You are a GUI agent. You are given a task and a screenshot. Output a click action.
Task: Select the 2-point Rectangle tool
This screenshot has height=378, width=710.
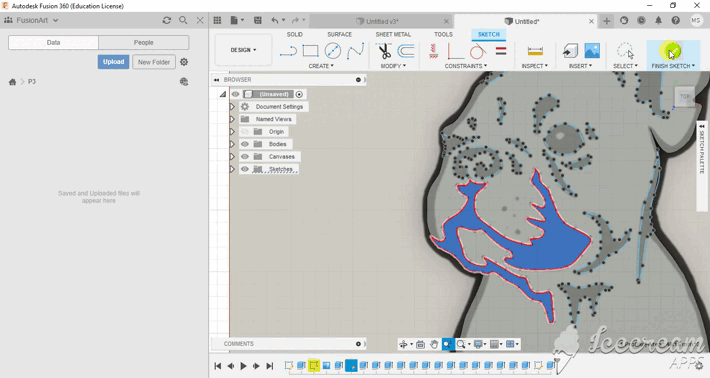310,51
